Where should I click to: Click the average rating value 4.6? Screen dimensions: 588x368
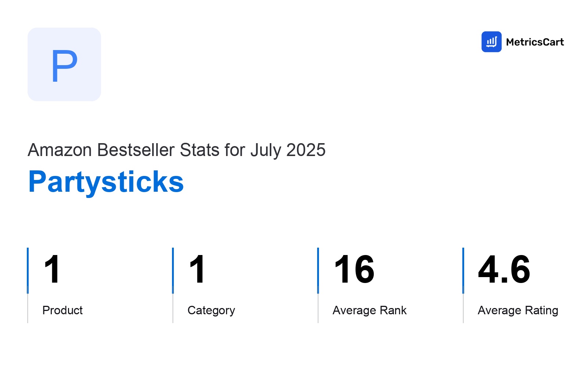coord(504,270)
